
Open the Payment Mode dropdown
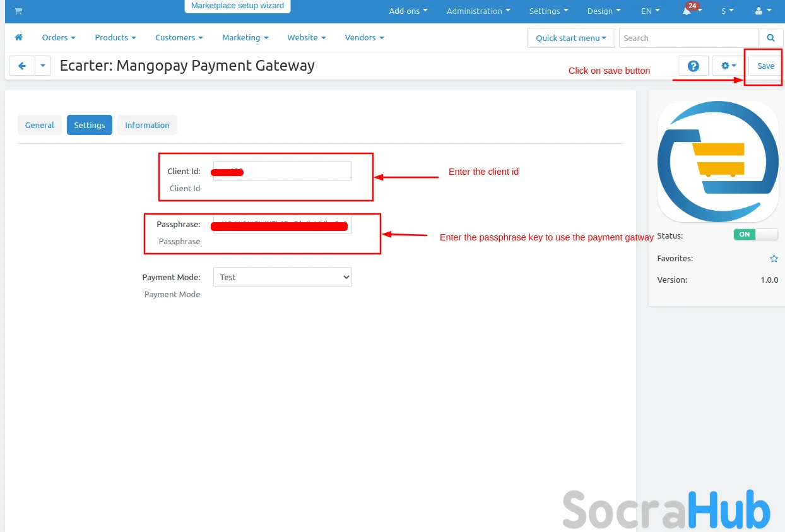(x=282, y=277)
